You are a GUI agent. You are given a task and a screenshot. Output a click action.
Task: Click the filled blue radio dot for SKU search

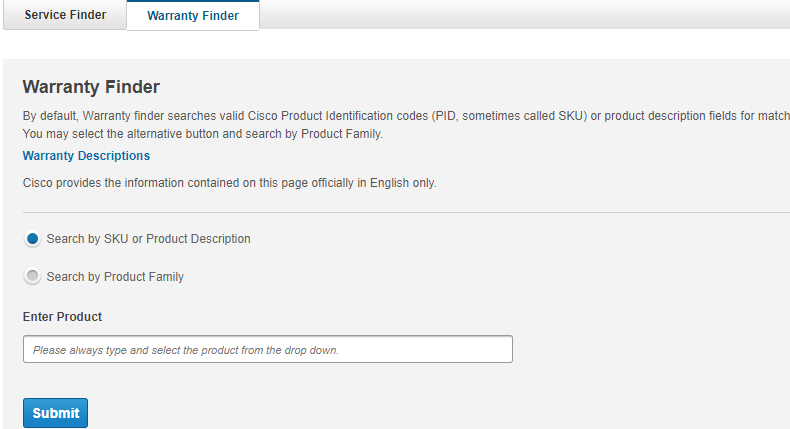(33, 239)
